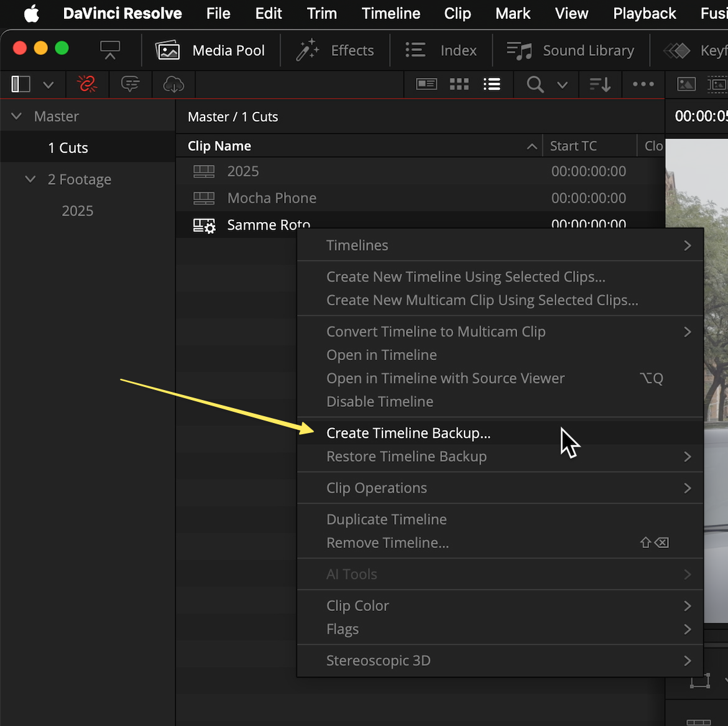Image resolution: width=728 pixels, height=726 pixels.
Task: Select the 1 Cuts bin
Action: tap(68, 147)
